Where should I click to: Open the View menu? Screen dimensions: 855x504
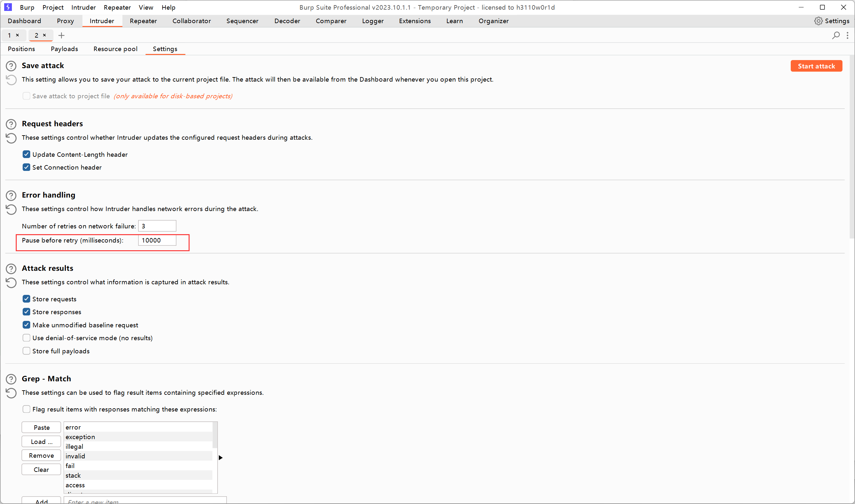pyautogui.click(x=146, y=7)
